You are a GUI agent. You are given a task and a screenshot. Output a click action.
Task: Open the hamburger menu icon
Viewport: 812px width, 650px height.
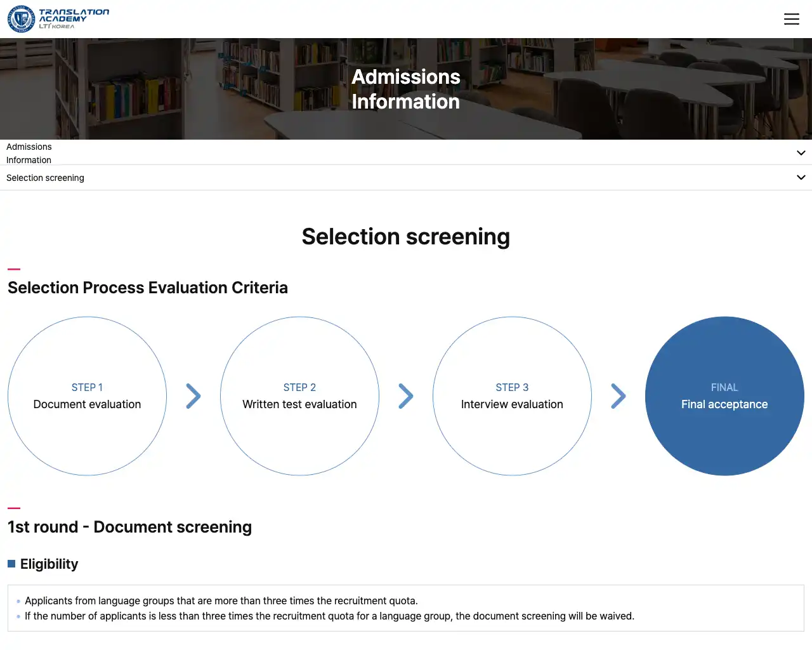click(x=791, y=19)
